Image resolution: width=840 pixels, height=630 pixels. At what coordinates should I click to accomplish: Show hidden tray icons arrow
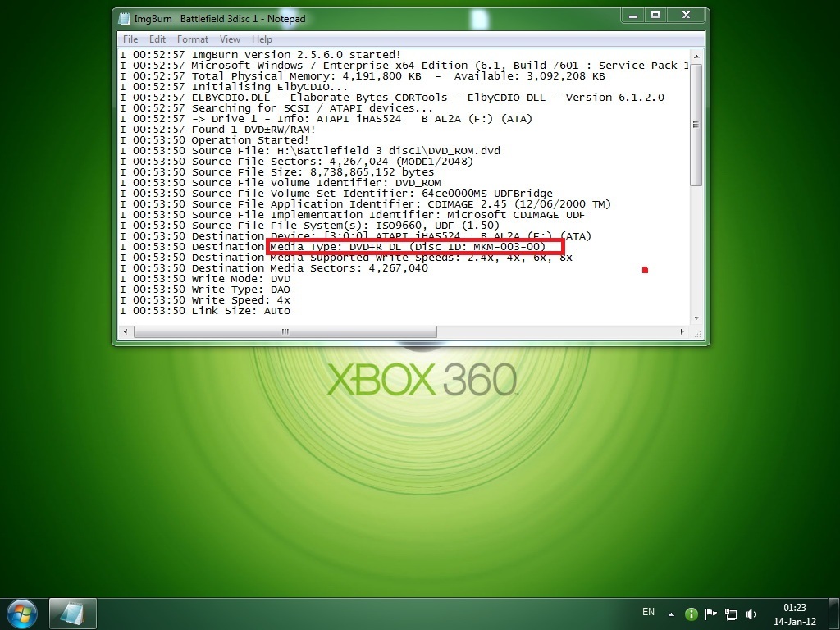[671, 614]
